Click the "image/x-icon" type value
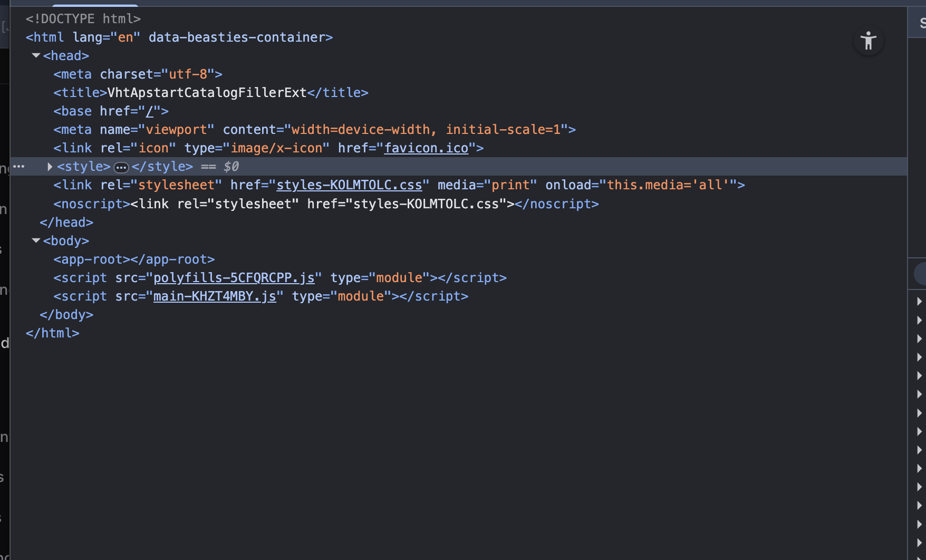The image size is (926, 560). (276, 148)
